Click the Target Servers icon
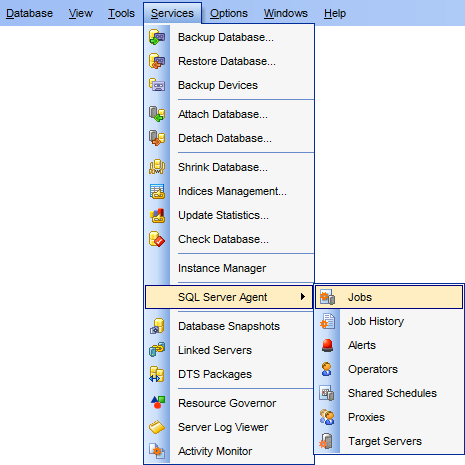Viewport: 465px width, 465px height. click(327, 441)
